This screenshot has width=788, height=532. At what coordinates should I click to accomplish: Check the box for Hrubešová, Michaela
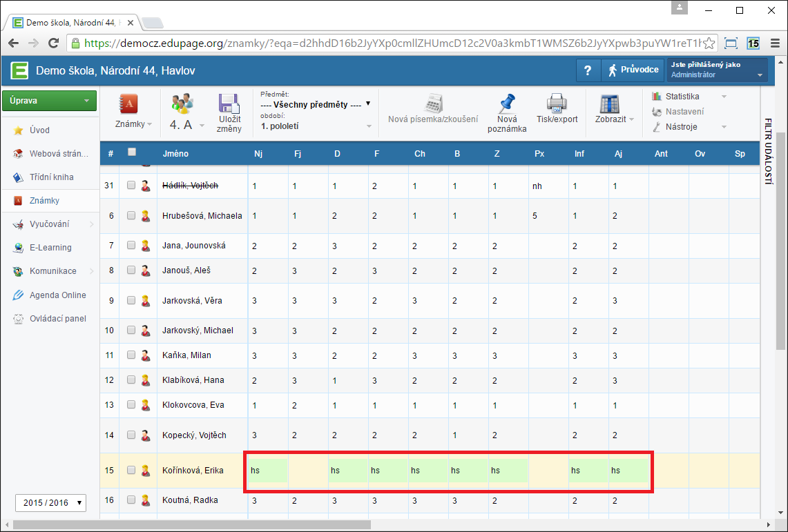pyautogui.click(x=131, y=215)
